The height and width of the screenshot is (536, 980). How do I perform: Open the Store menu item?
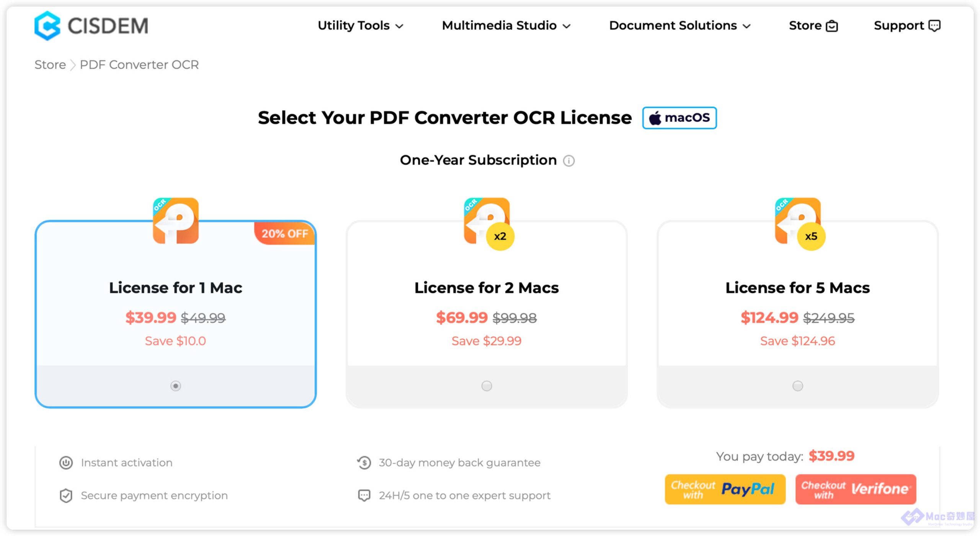click(x=805, y=26)
